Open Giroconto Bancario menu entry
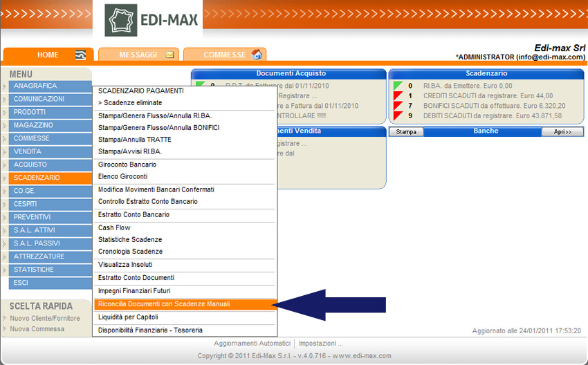This screenshot has width=588, height=365. tap(127, 165)
